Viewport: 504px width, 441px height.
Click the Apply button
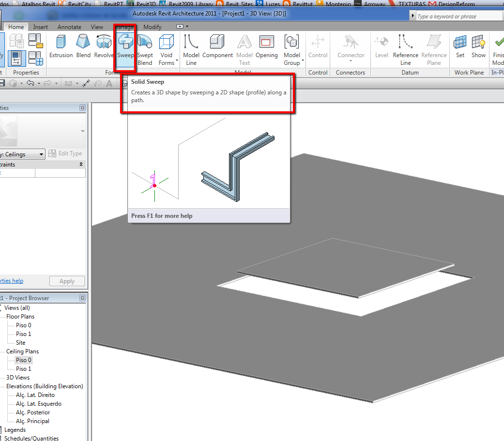coord(67,281)
